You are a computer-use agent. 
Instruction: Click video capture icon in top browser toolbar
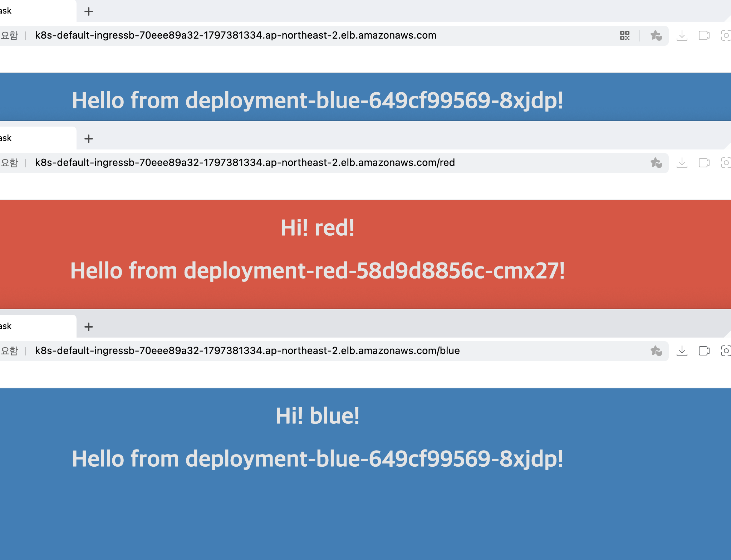(x=704, y=35)
